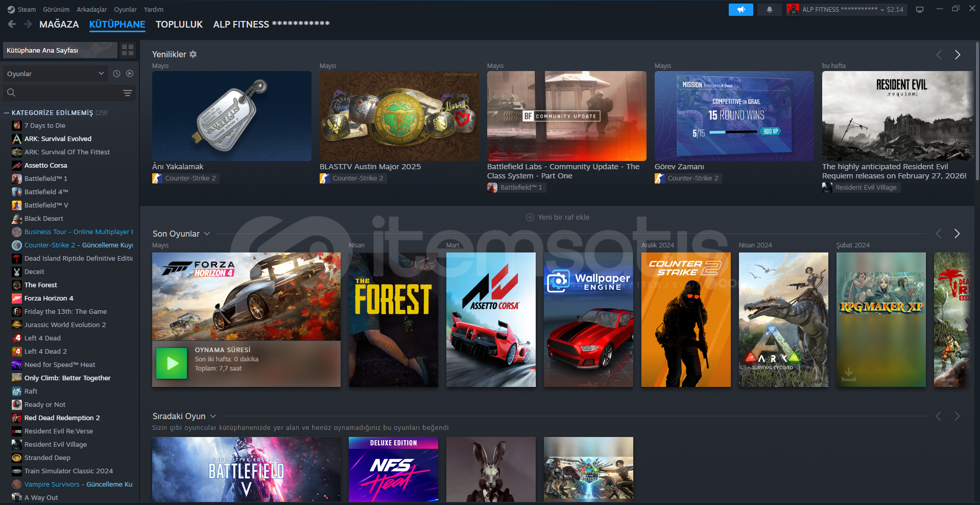Viewport: 980px width, 505px height.
Task: Open Yenilikler settings gear
Action: 193,54
